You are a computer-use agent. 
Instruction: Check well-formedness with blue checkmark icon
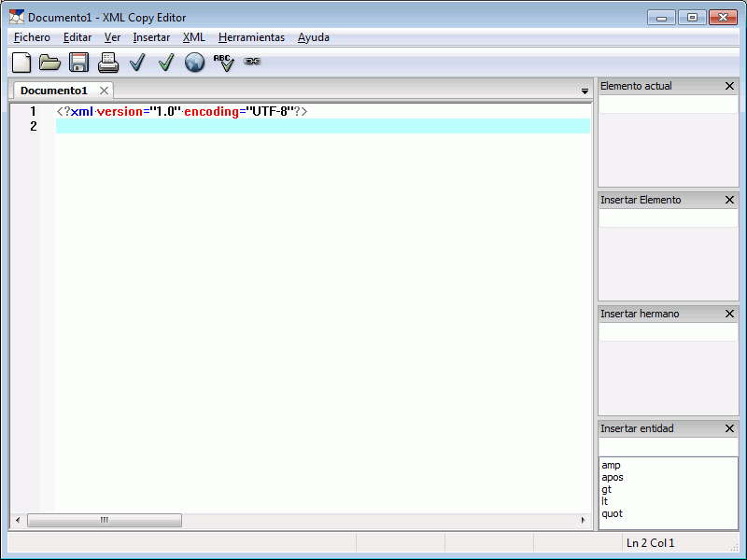tap(137, 63)
